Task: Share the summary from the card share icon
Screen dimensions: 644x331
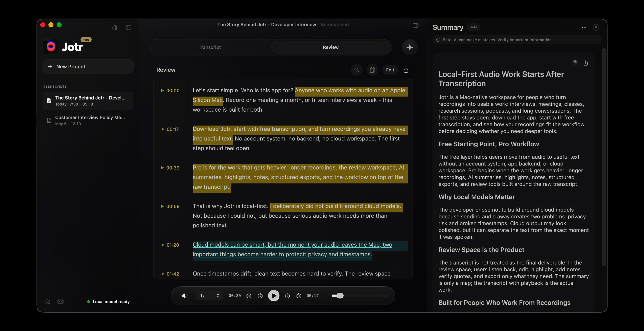Action: (585, 63)
